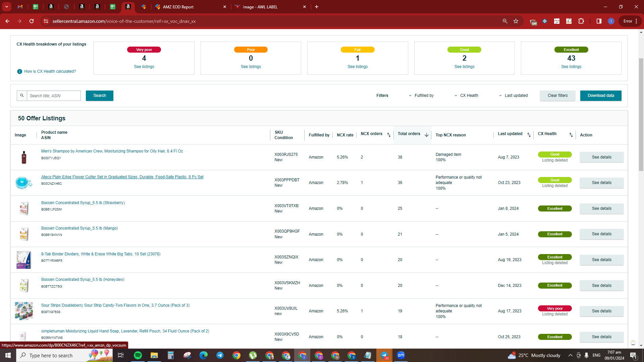Open uTorrent from the taskbar
Viewport: 644px width, 362px height.
(x=253, y=355)
